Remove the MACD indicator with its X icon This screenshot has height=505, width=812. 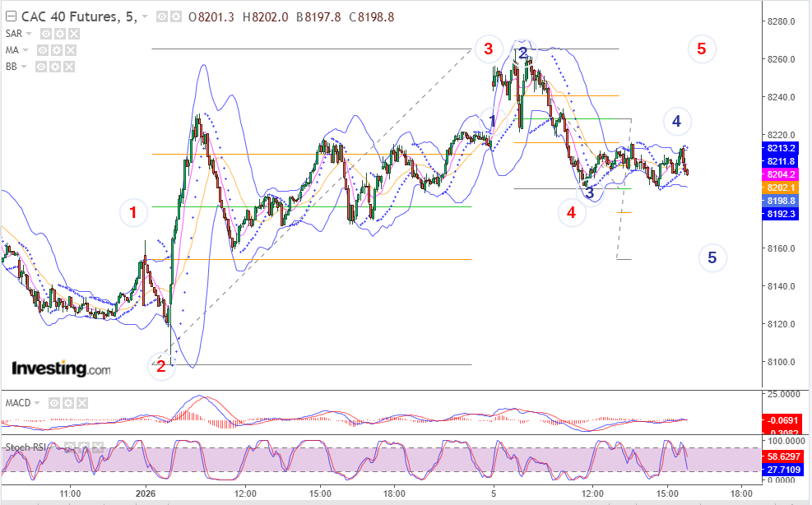pyautogui.click(x=81, y=403)
